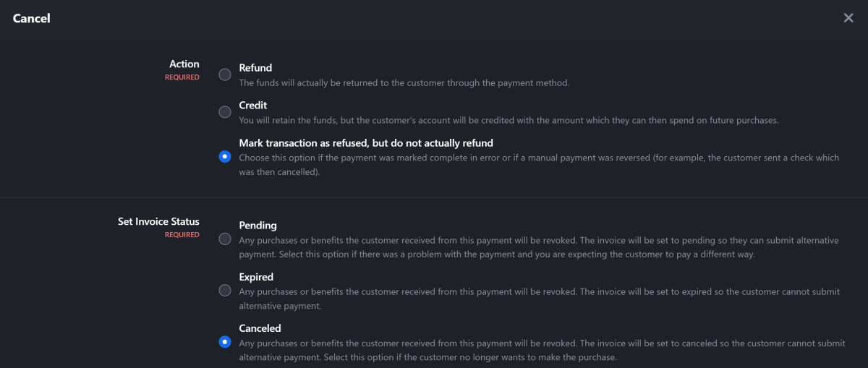
Task: Click the Refund description about funds returned
Action: tap(404, 83)
